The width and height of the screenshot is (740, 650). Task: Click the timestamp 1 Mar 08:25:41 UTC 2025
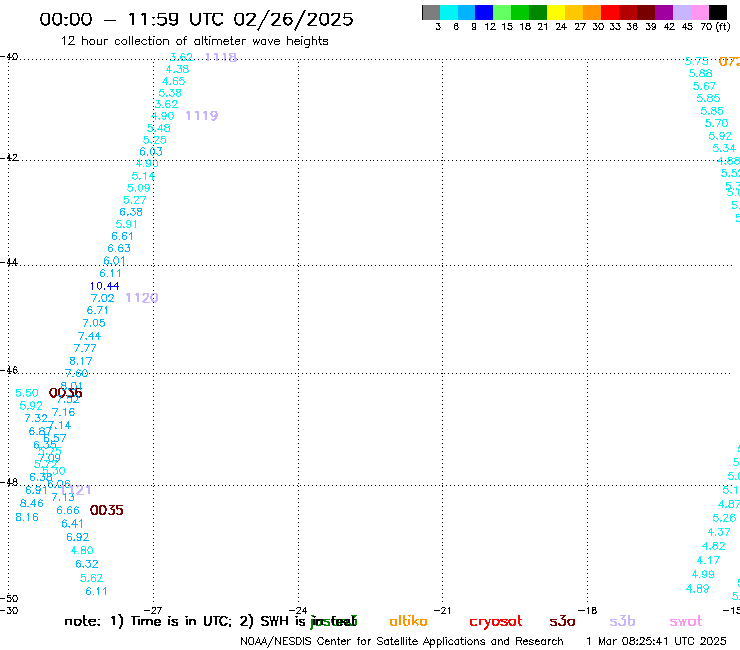coord(656,642)
